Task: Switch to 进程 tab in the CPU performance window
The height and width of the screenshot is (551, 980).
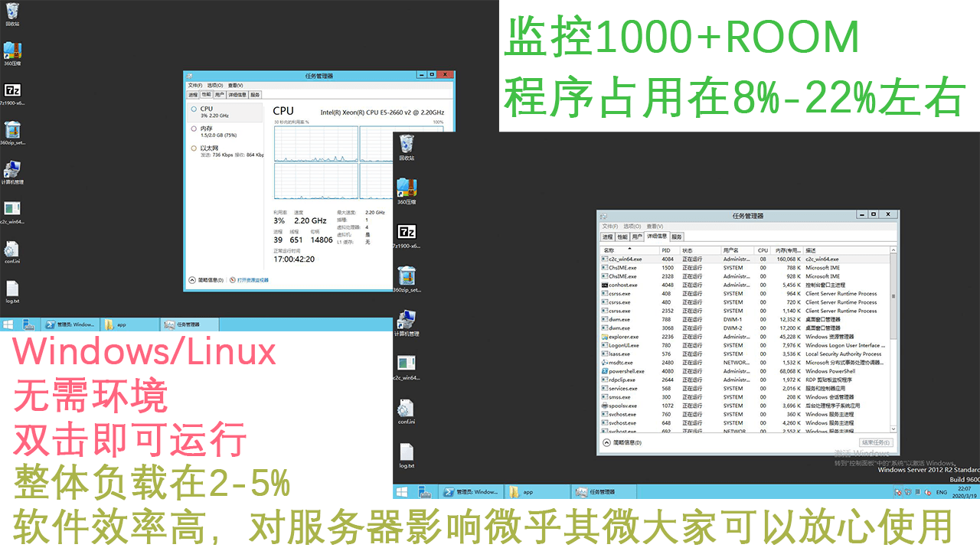Action: coord(193,95)
